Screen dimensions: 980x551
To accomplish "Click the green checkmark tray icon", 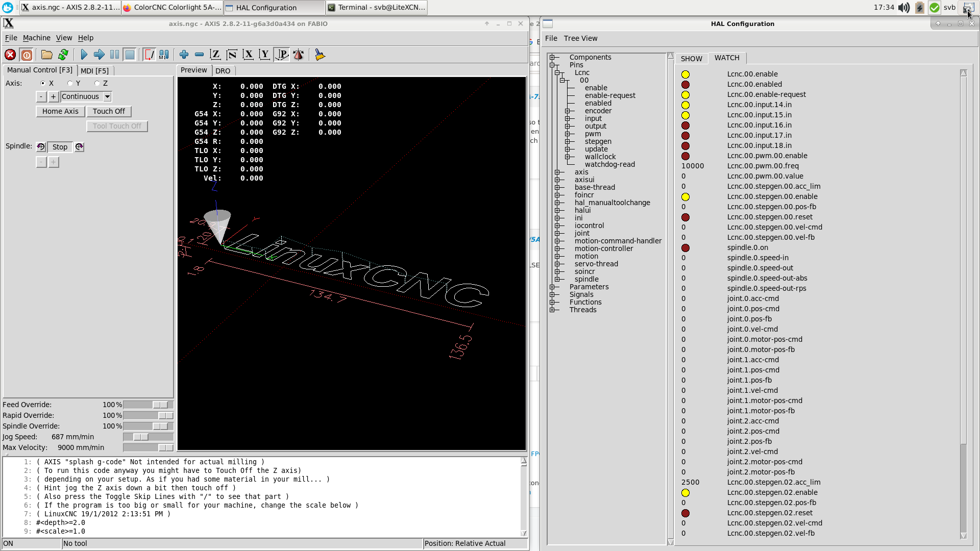I will click(934, 7).
